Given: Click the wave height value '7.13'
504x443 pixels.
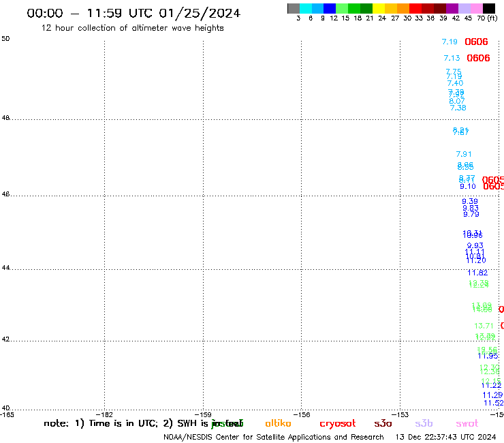Looking at the screenshot, I should 452,58.
